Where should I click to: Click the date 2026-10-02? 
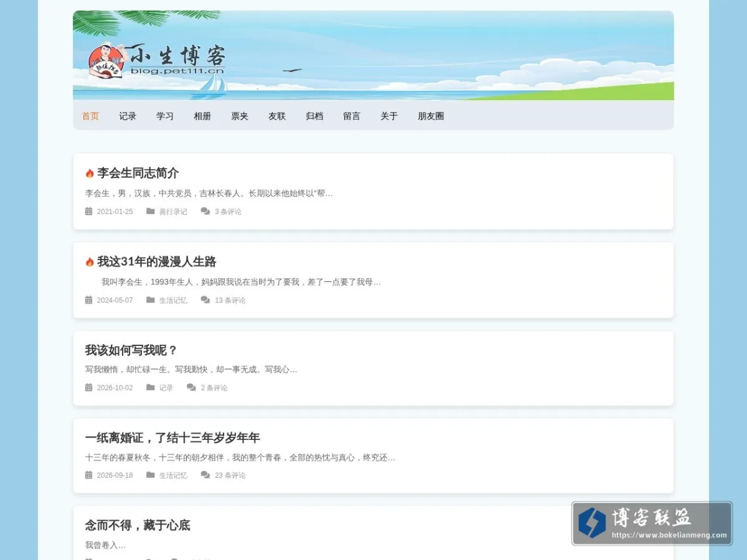(x=115, y=388)
